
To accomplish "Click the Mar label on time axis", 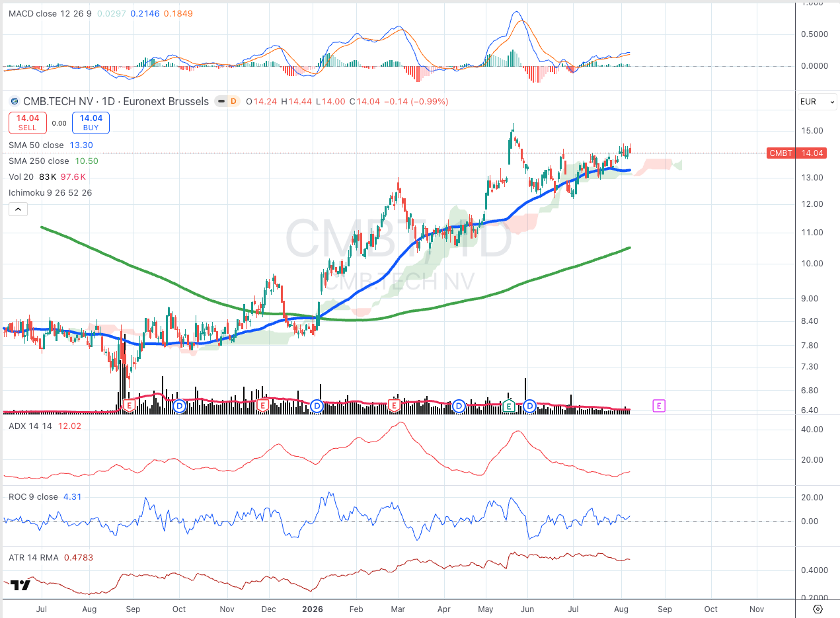I will [x=398, y=609].
